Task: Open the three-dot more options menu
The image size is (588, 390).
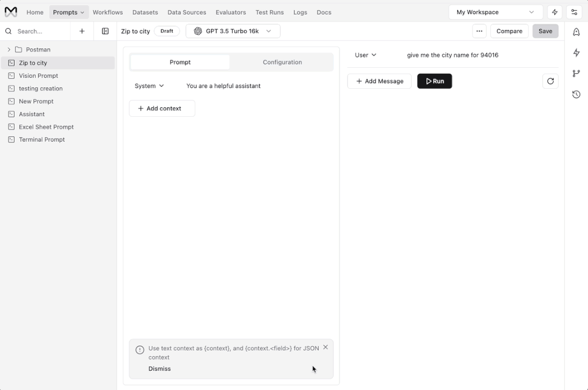Action: pos(479,31)
